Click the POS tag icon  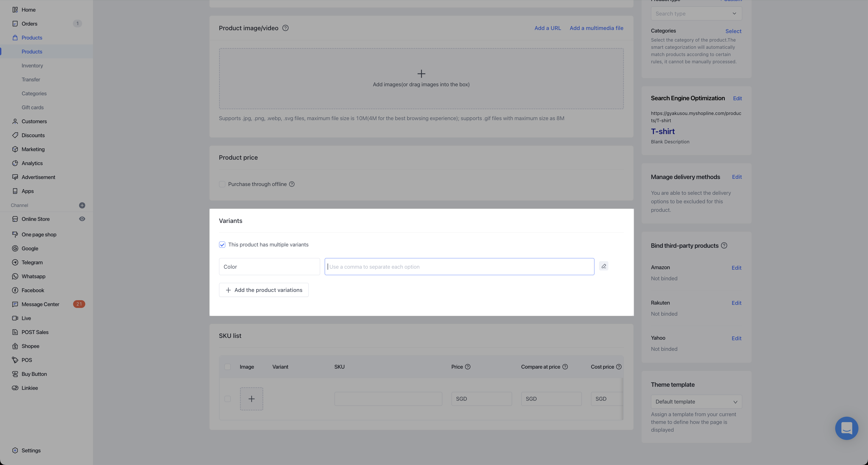pos(15,360)
